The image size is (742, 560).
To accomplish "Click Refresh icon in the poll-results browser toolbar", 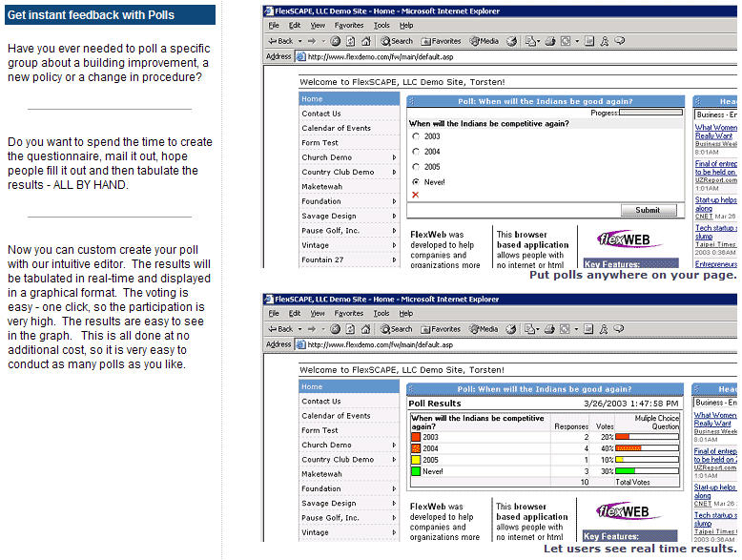I will pyautogui.click(x=350, y=329).
